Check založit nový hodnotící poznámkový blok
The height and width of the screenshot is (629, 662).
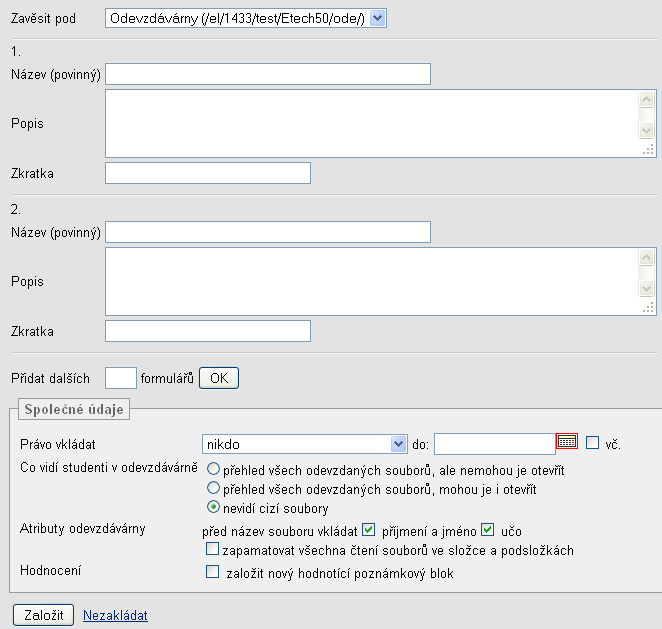click(212, 572)
